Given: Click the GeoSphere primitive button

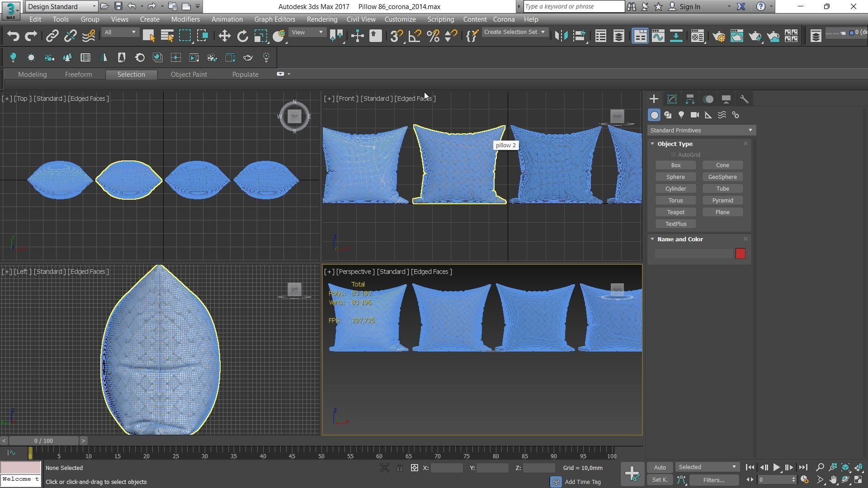Looking at the screenshot, I should point(722,177).
